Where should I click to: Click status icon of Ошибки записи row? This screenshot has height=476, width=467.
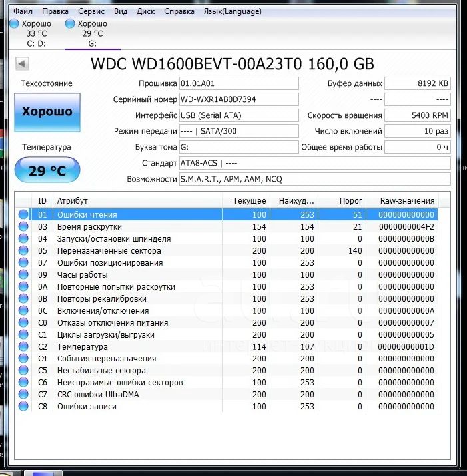tap(23, 406)
